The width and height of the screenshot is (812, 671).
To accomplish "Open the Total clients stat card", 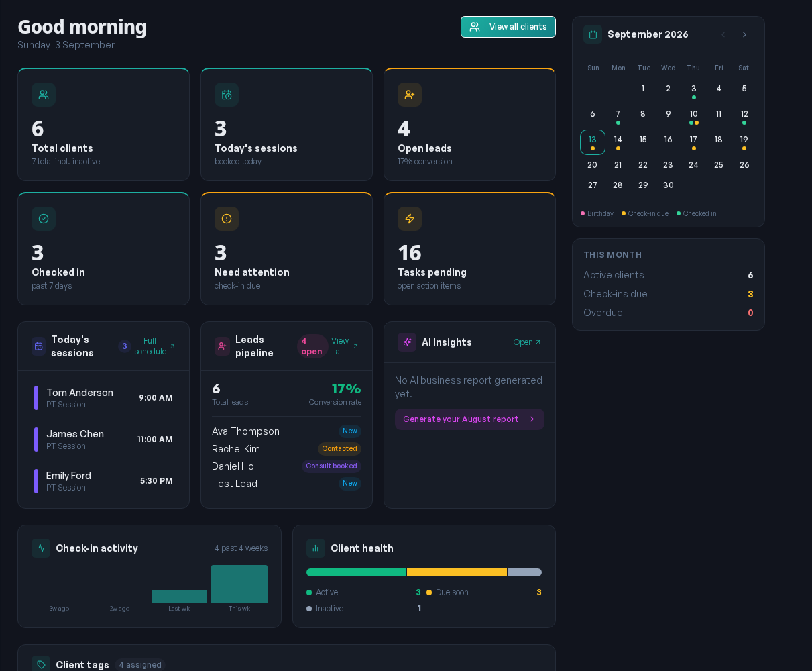I will [x=103, y=125].
